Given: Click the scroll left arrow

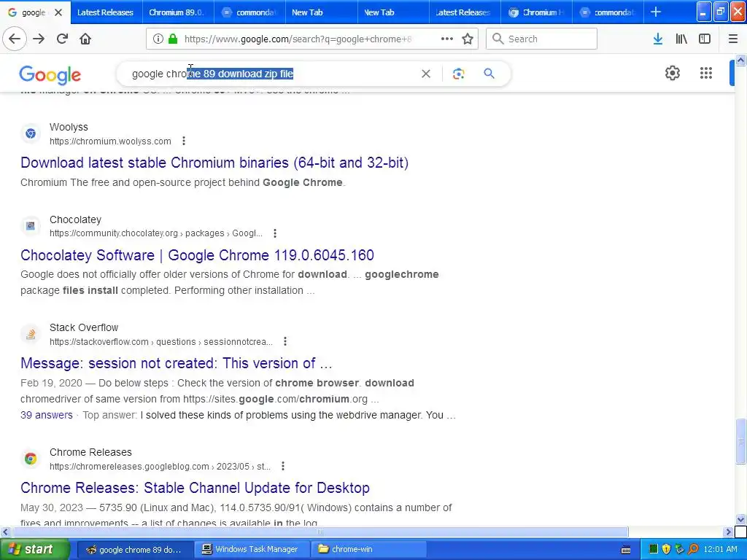Looking at the screenshot, I should (x=6, y=532).
